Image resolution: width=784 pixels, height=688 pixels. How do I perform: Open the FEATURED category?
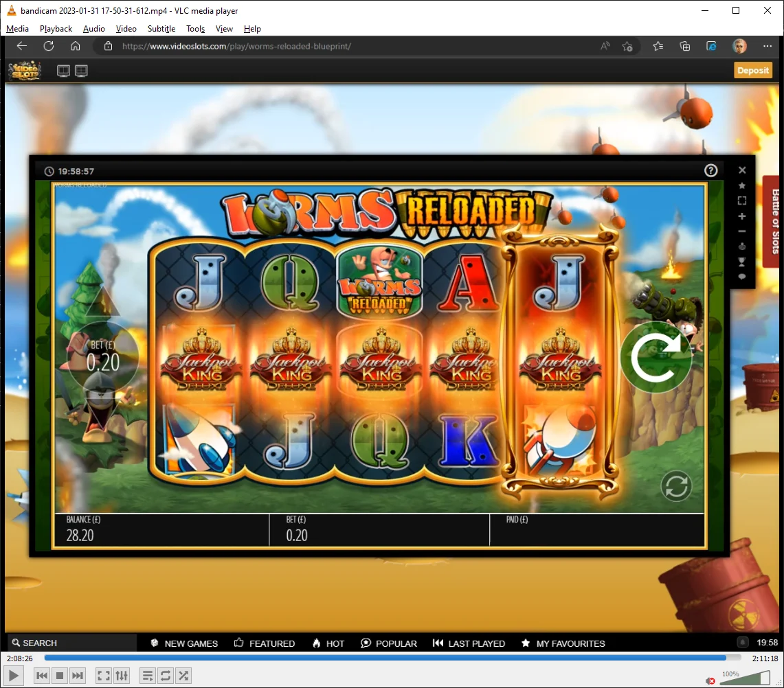265,643
